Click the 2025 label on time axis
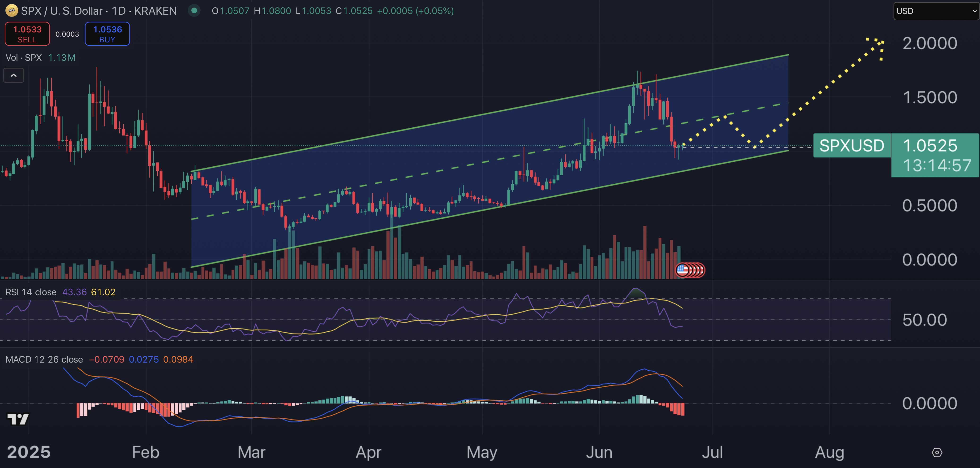The width and height of the screenshot is (980, 468). tap(29, 452)
